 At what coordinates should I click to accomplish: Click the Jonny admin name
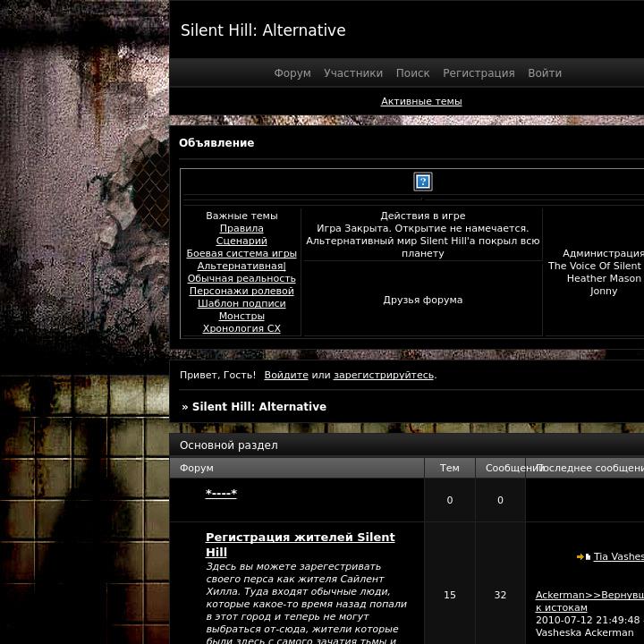point(604,292)
